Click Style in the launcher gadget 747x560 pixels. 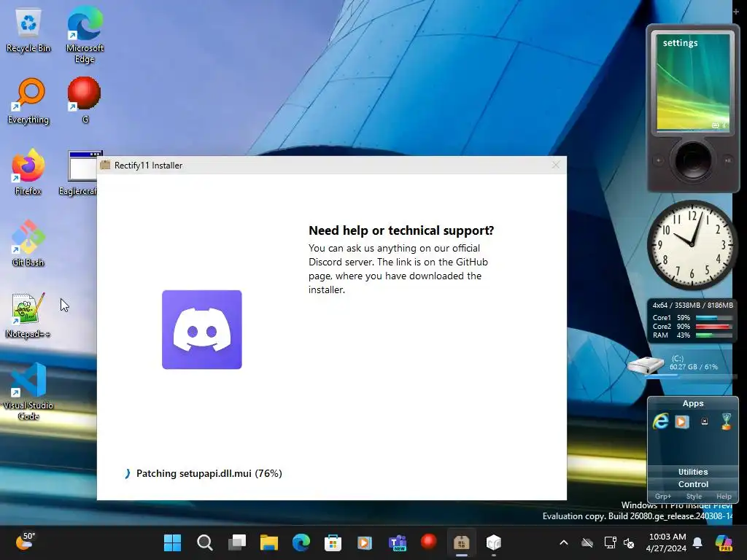click(x=694, y=496)
